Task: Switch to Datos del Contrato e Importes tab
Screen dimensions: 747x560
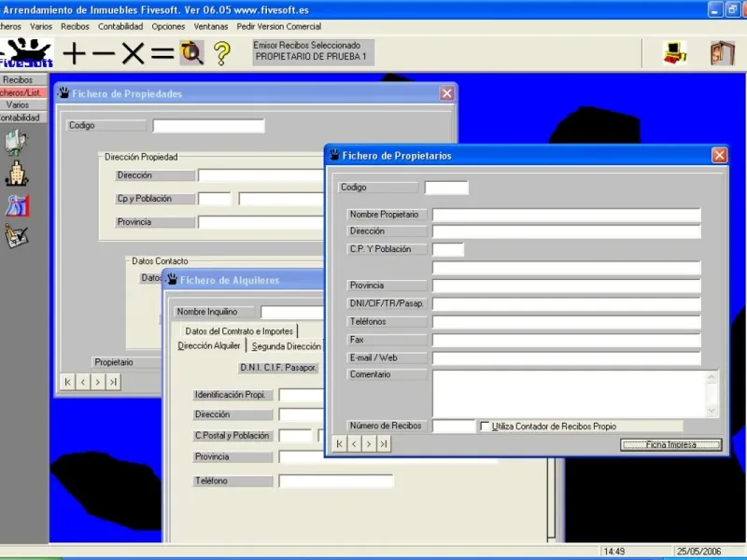Action: pos(239,331)
